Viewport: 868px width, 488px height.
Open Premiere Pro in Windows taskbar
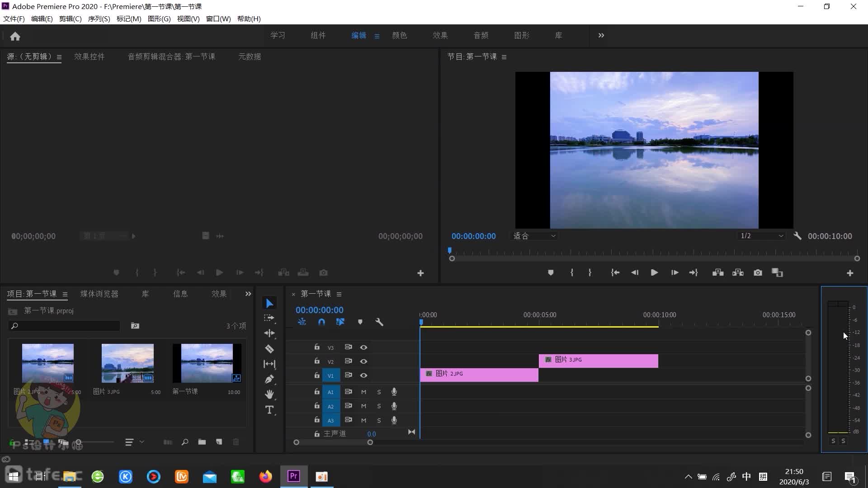tap(294, 476)
